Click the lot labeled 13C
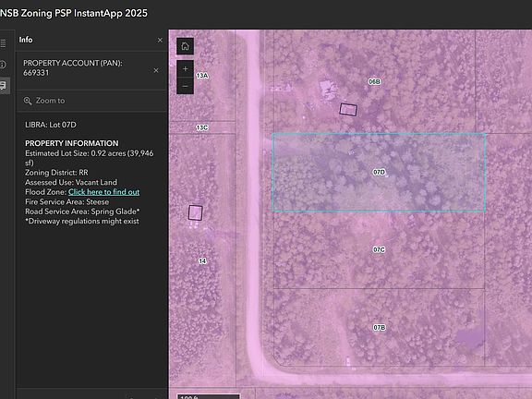This screenshot has width=532, height=399. point(202,127)
